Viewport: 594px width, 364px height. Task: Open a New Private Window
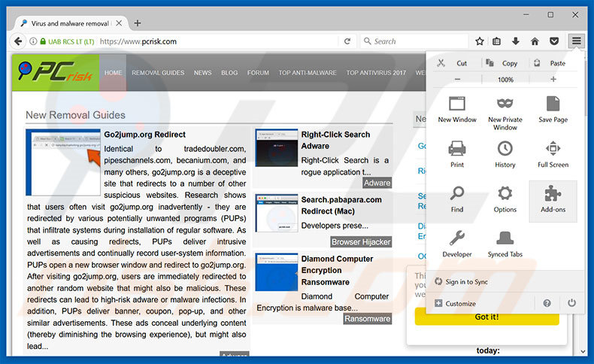[x=505, y=113]
